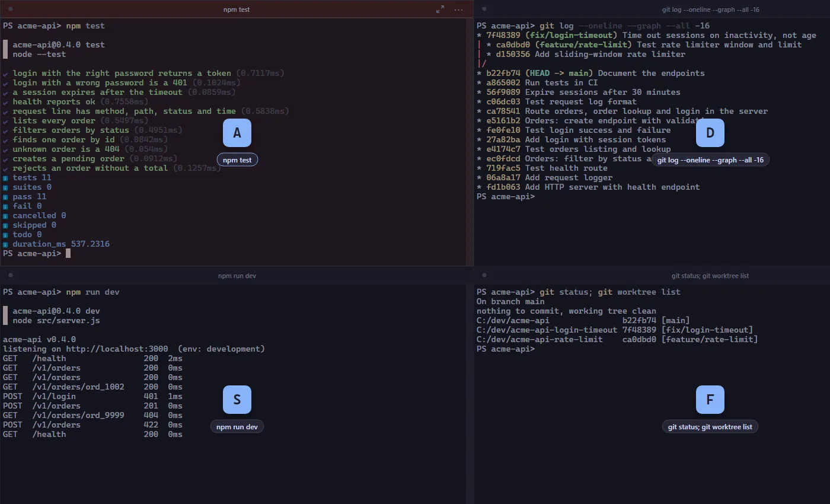Screen dimensions: 830x504
Task: Click the 'tests 11' summary line
Action: (32, 178)
